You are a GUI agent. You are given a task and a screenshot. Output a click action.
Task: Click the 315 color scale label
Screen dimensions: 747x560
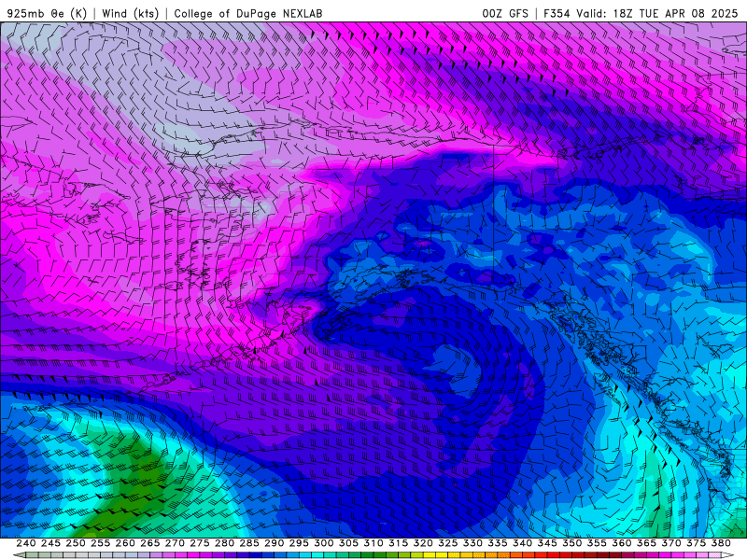tap(399, 543)
